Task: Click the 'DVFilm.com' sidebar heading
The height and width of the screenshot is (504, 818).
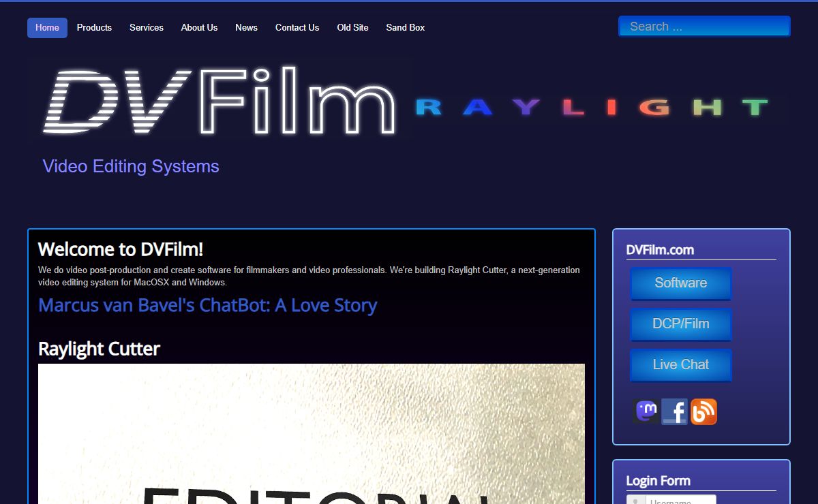Action: (660, 250)
